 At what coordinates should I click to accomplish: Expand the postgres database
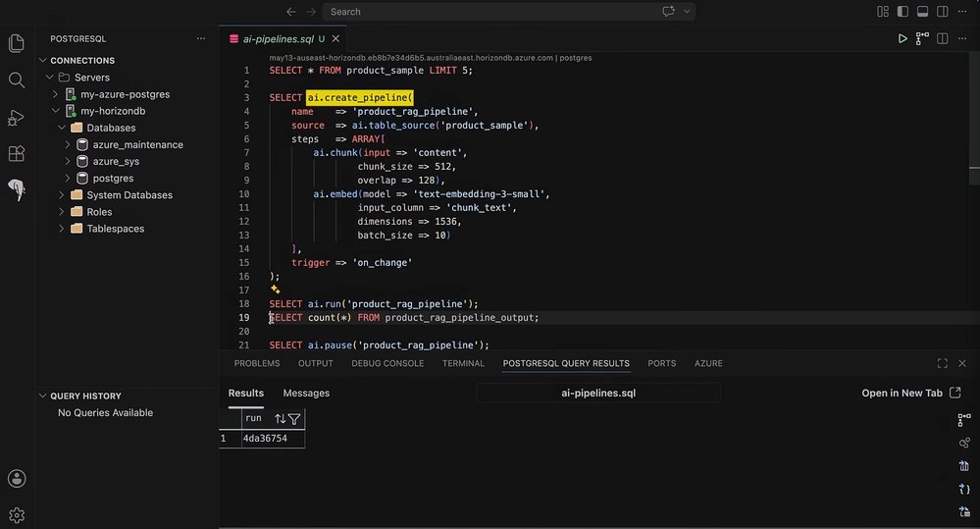click(x=68, y=179)
